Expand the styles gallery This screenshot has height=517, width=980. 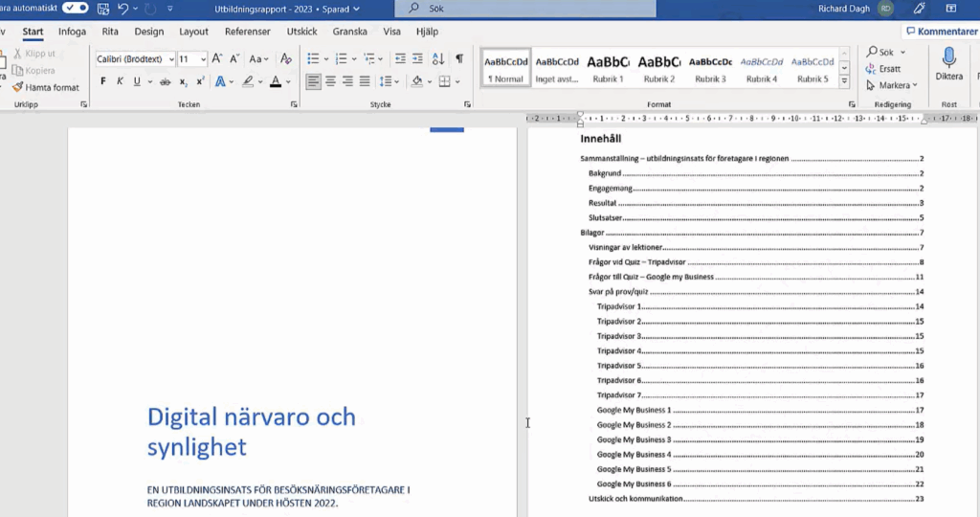point(844,81)
